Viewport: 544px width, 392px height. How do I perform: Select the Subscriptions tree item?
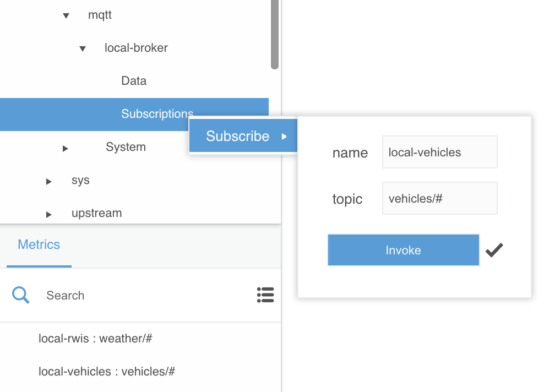pyautogui.click(x=134, y=114)
